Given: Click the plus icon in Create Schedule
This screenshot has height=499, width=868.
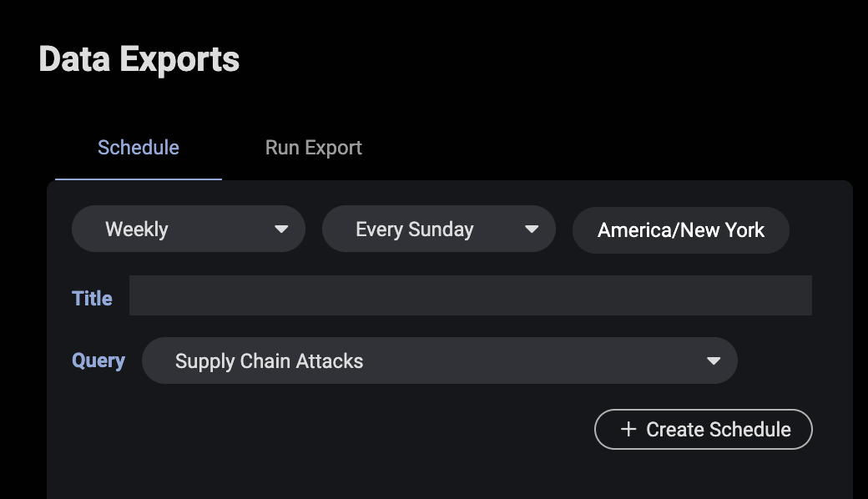Looking at the screenshot, I should pyautogui.click(x=628, y=429).
